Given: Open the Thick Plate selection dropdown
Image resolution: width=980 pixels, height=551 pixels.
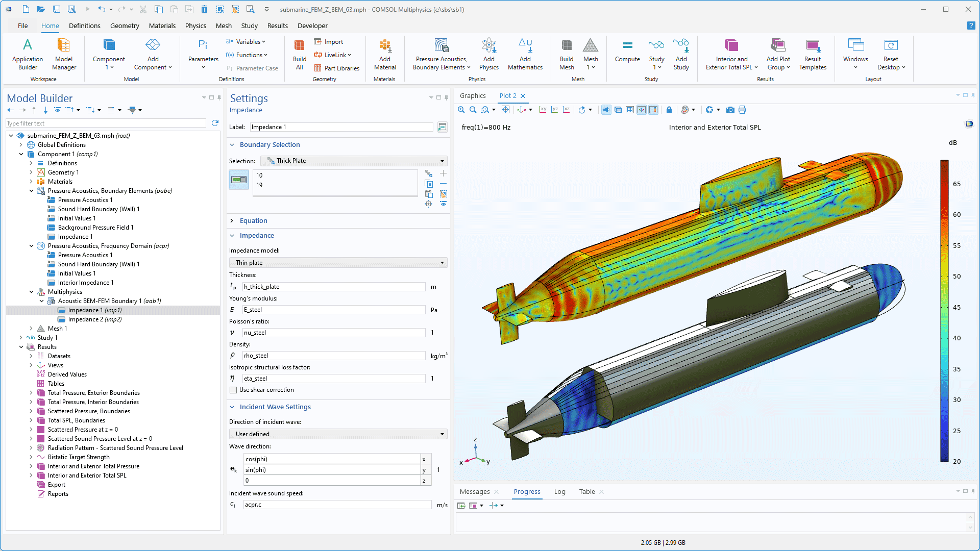Looking at the screenshot, I should click(354, 161).
